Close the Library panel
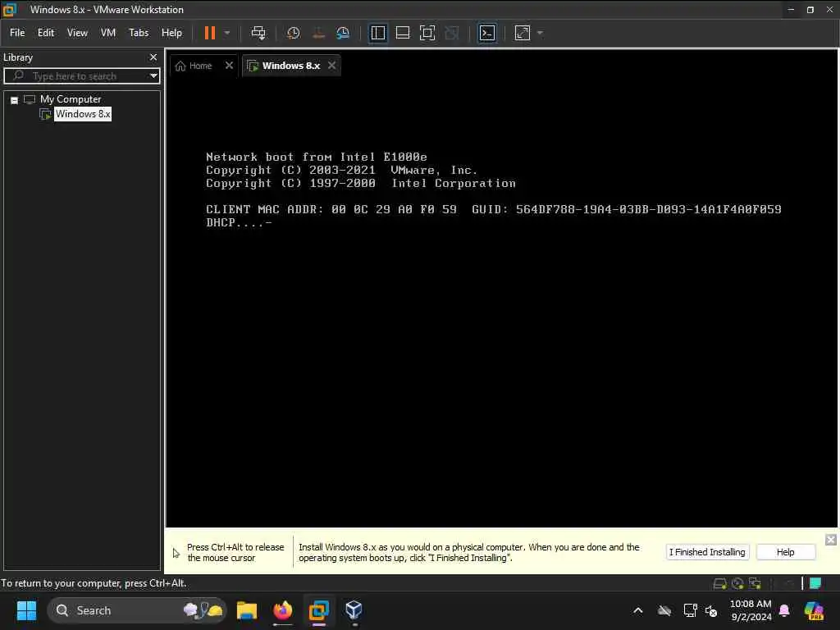840x630 pixels. [x=153, y=57]
